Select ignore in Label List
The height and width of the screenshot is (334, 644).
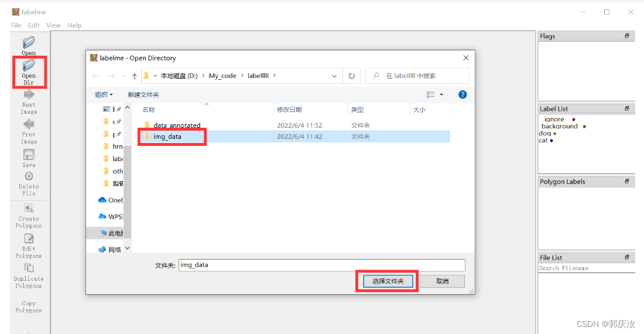point(554,119)
